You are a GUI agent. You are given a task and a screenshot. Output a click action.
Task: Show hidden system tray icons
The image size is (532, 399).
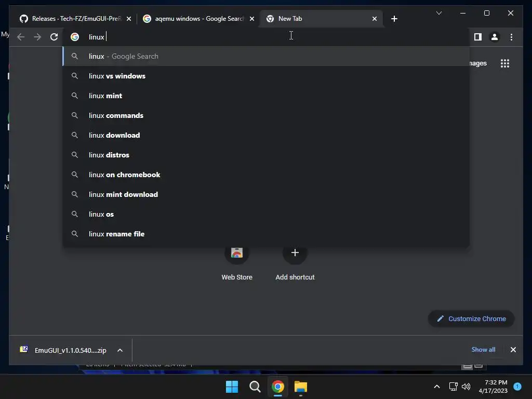pos(436,387)
